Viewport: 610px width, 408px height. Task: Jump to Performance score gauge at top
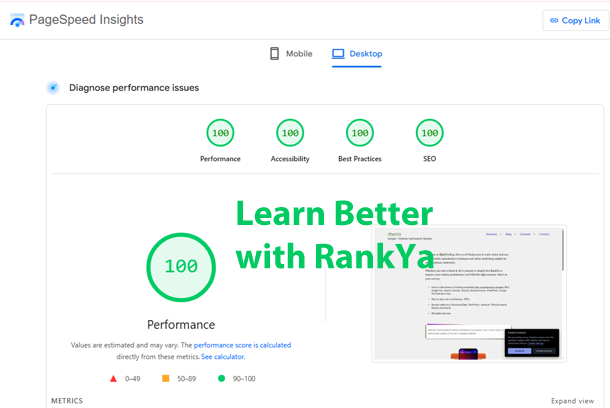click(x=220, y=133)
